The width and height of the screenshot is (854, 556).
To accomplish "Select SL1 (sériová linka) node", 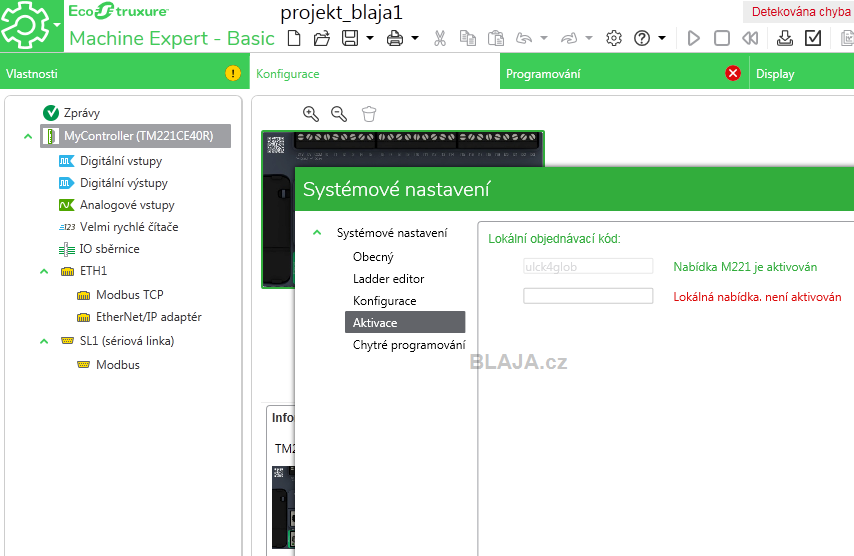I will tap(127, 341).
